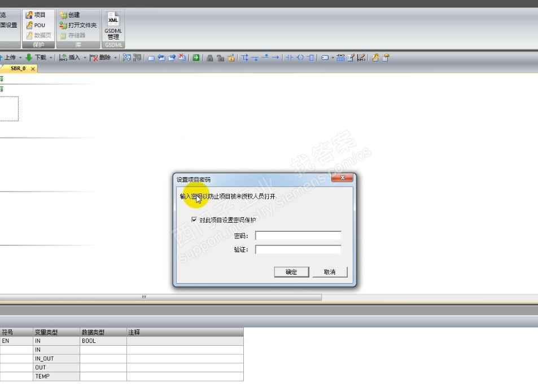The height and width of the screenshot is (392, 538).
Task: Toggle bookmark toolbar icon
Action: click(151, 58)
